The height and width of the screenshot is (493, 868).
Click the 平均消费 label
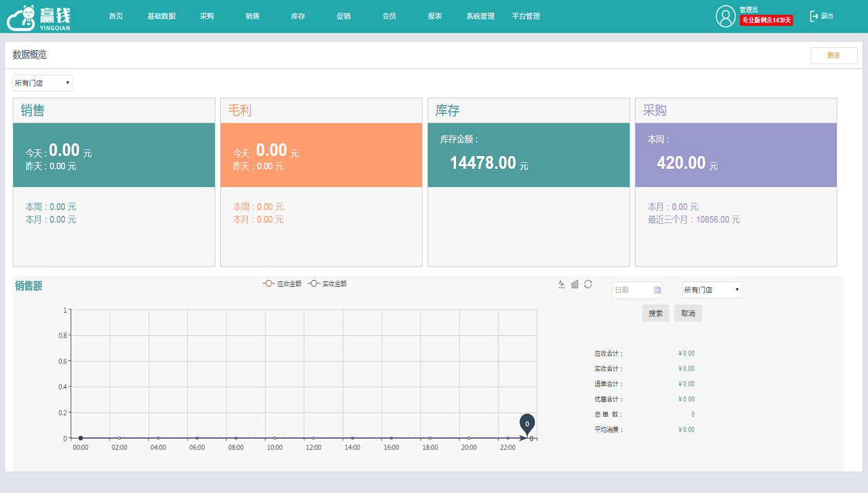coord(608,430)
